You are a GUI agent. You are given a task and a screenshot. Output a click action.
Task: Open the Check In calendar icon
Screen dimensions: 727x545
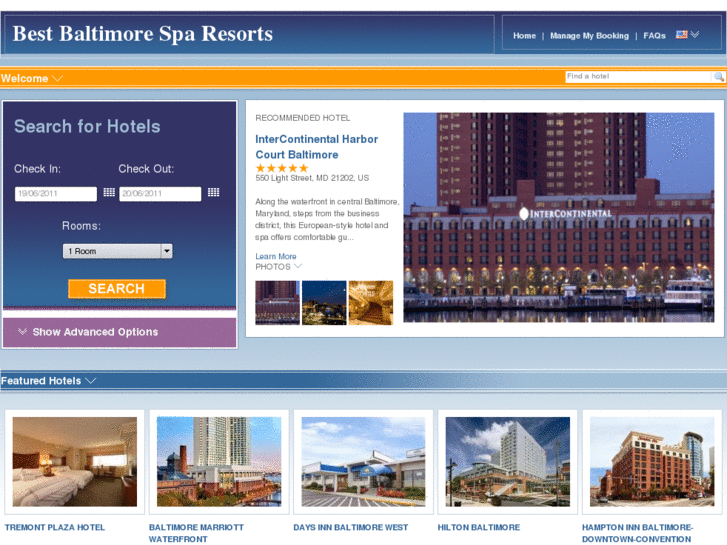pos(109,192)
